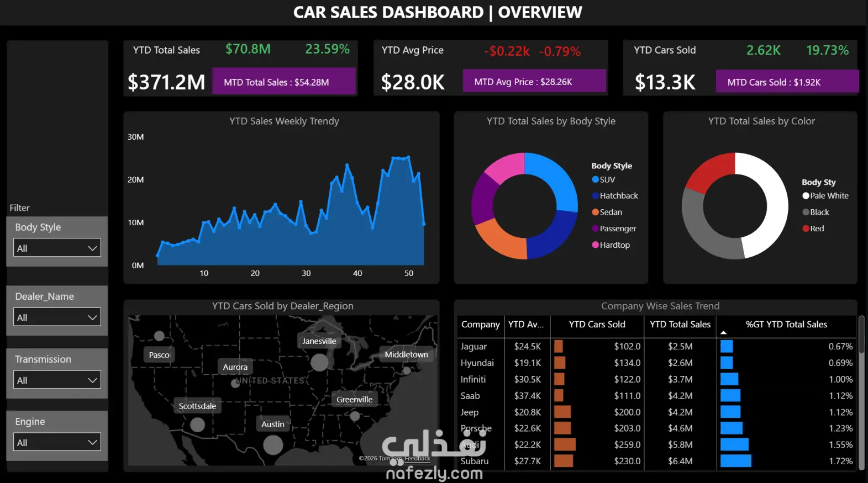Select the Black color legend dot
868x483 pixels.
pos(806,212)
